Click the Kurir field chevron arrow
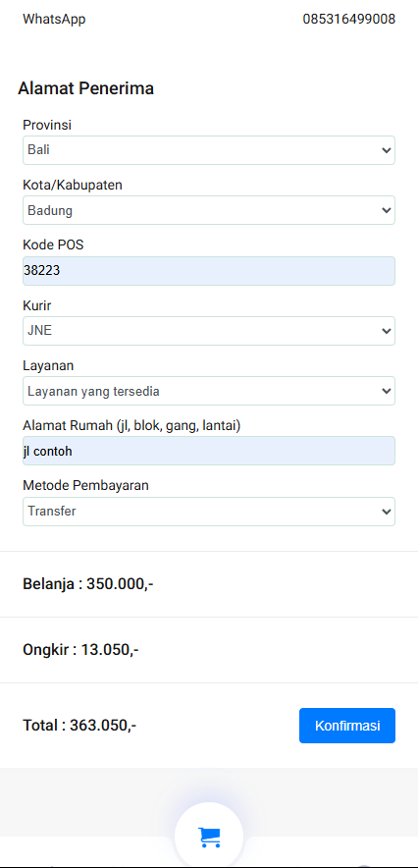418x868 pixels. click(386, 331)
